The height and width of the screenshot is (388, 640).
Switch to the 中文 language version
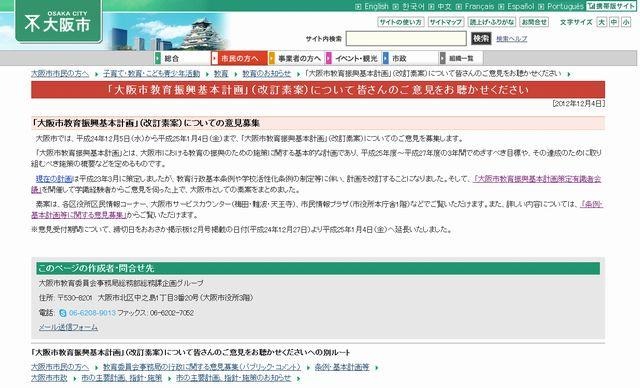click(444, 7)
